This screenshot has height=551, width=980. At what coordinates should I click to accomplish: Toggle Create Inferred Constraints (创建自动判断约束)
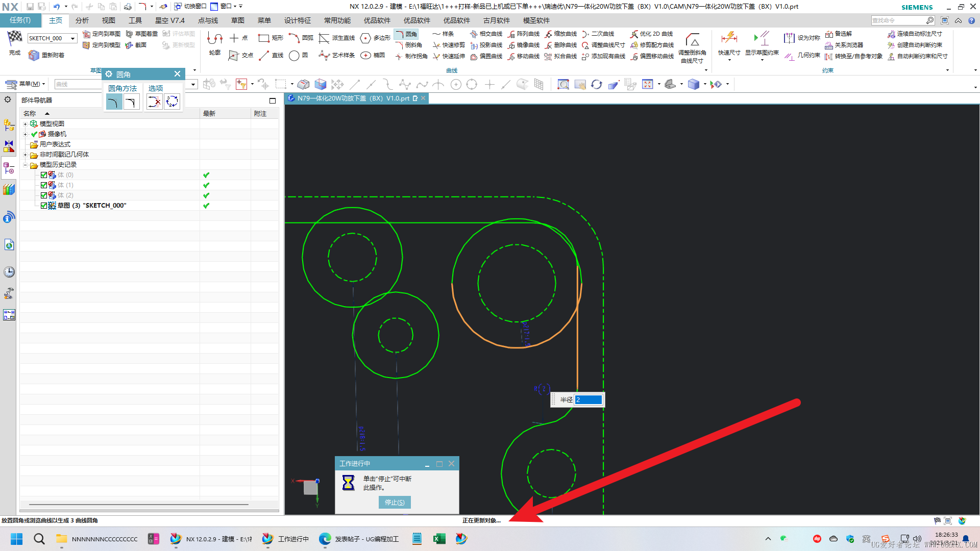(915, 45)
